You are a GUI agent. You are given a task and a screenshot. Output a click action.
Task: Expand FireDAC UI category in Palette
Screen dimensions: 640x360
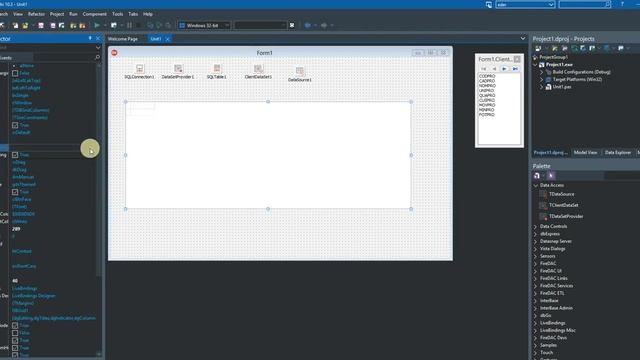click(x=536, y=271)
